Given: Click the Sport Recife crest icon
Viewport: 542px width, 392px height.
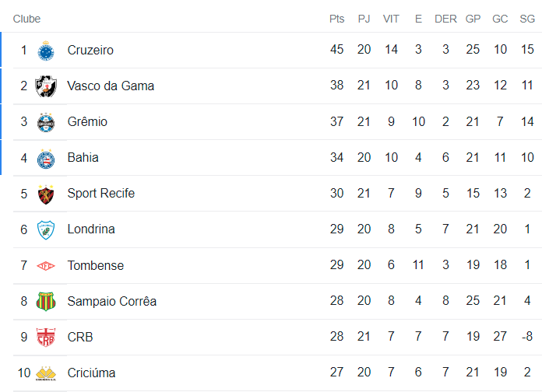Looking at the screenshot, I should [46, 194].
